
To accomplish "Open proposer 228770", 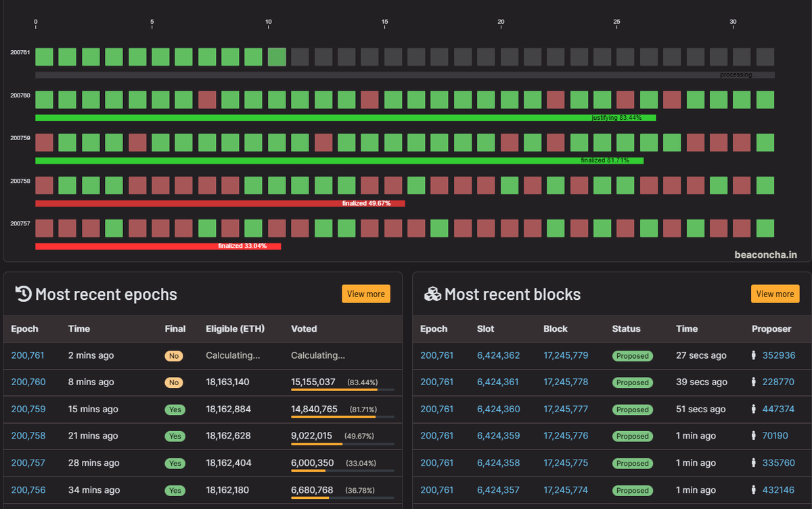I will click(x=778, y=382).
